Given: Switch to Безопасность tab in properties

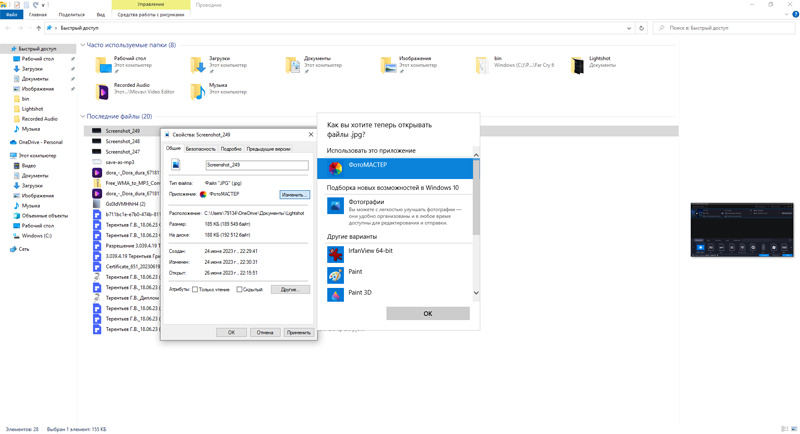Looking at the screenshot, I should pos(201,149).
